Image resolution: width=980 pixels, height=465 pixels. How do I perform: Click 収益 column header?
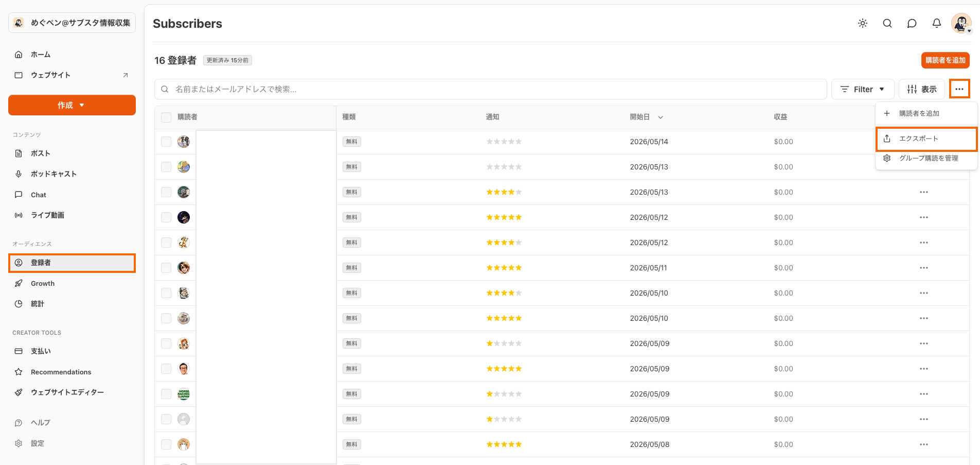tap(780, 117)
